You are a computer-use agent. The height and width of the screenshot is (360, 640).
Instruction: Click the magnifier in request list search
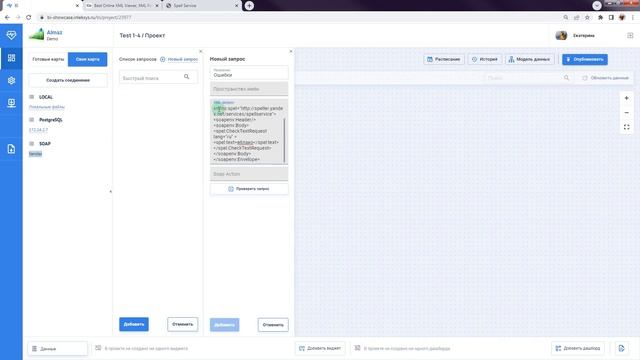pyautogui.click(x=187, y=77)
